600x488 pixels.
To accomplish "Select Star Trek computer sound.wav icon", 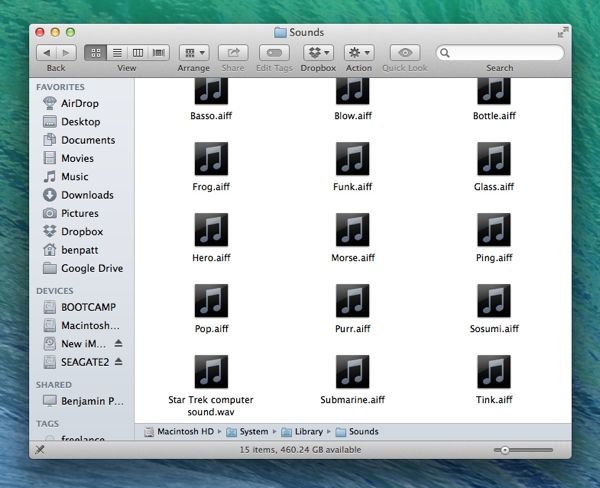I will coord(211,372).
